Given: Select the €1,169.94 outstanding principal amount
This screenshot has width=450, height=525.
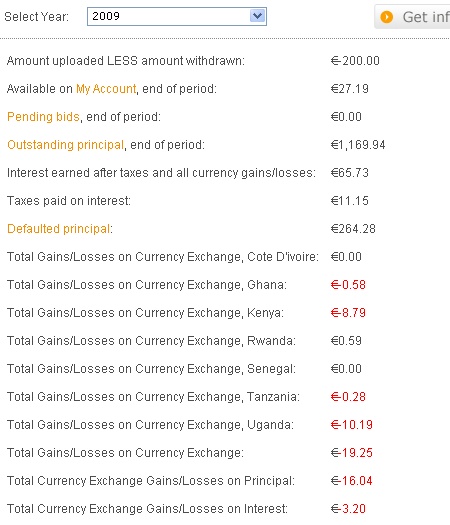Looking at the screenshot, I should [x=358, y=145].
